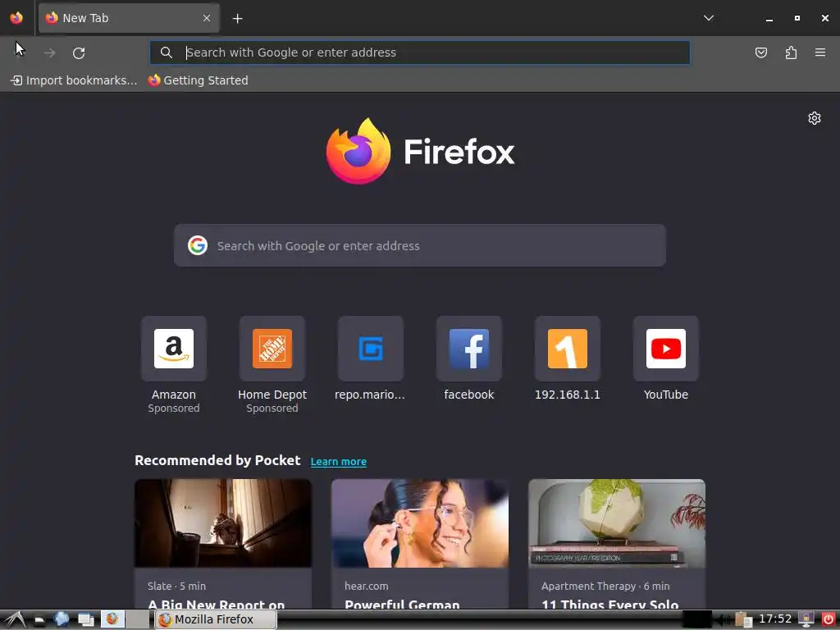This screenshot has height=630, width=840.
Task: Open the Save to Pocket button
Action: [760, 52]
